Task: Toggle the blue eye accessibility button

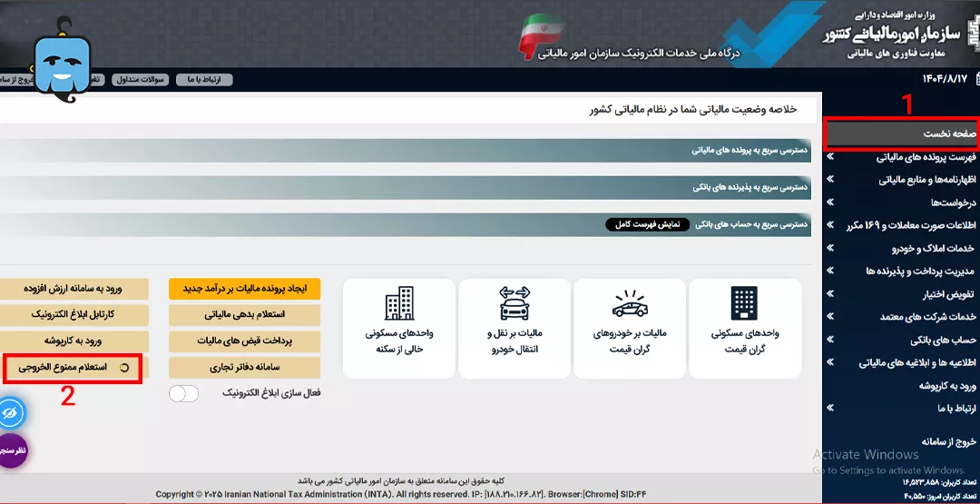Action: click(11, 412)
